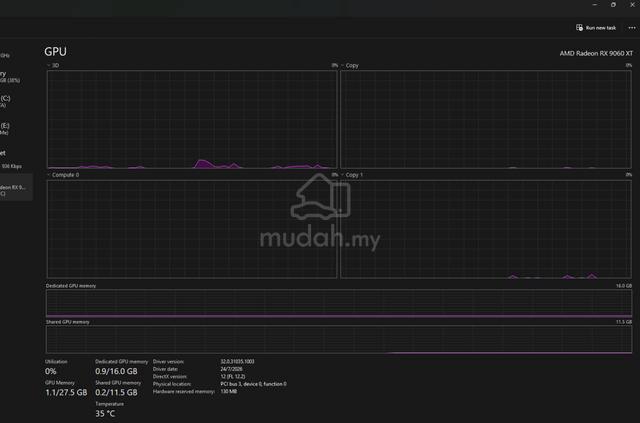Open the Compute 0 engine graph dropdown

[63, 175]
